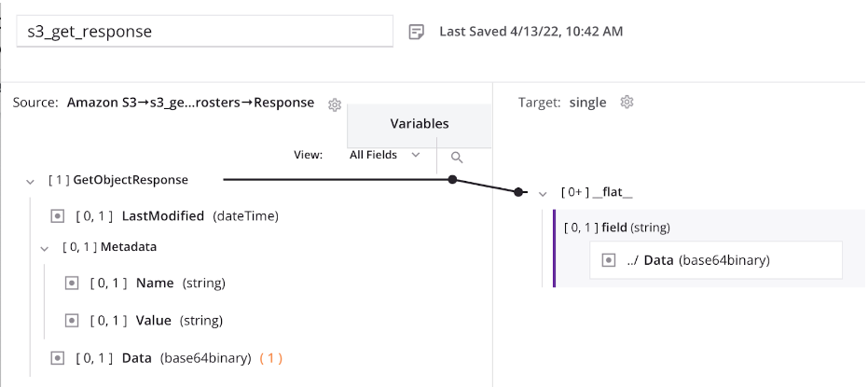The height and width of the screenshot is (387, 868).
Task: Collapse the Metadata node
Action: [x=44, y=249]
